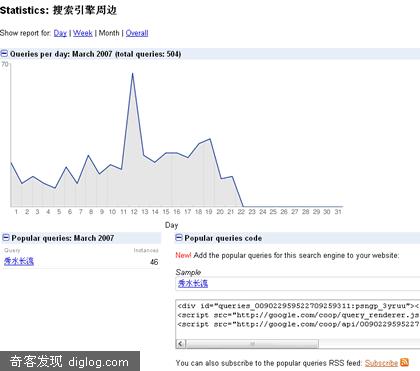Click the 'Query' column header
Viewport: 420px width, 371px height.
point(12,250)
